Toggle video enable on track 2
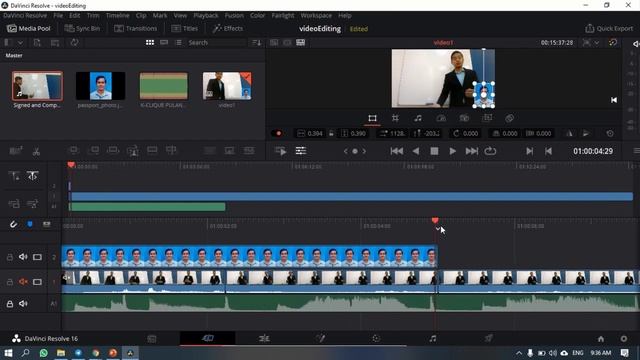Image resolution: width=640 pixels, height=360 pixels. click(x=37, y=257)
